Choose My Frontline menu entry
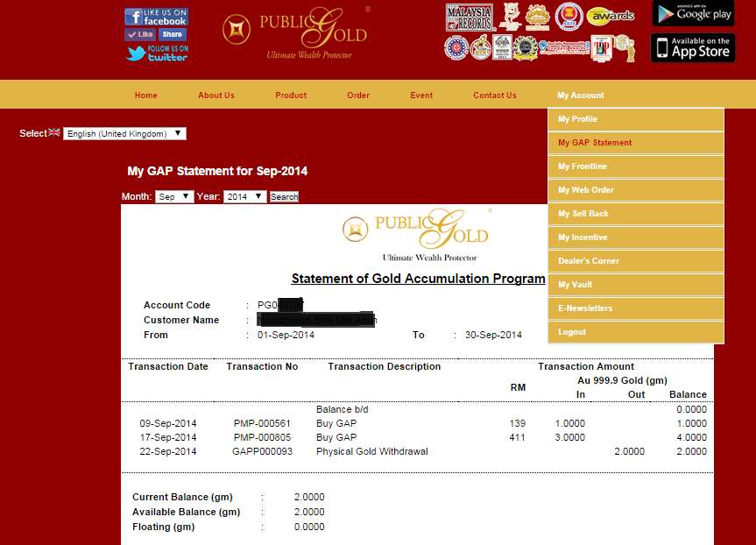 pos(635,166)
